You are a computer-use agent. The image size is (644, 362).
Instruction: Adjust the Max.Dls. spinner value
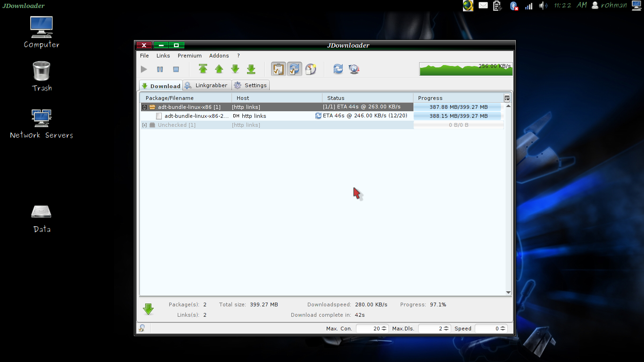point(434,329)
